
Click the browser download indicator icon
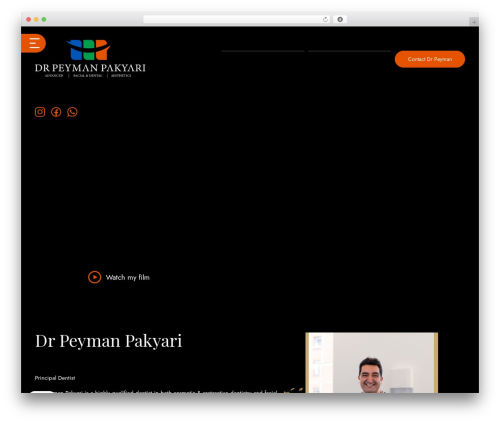(340, 19)
